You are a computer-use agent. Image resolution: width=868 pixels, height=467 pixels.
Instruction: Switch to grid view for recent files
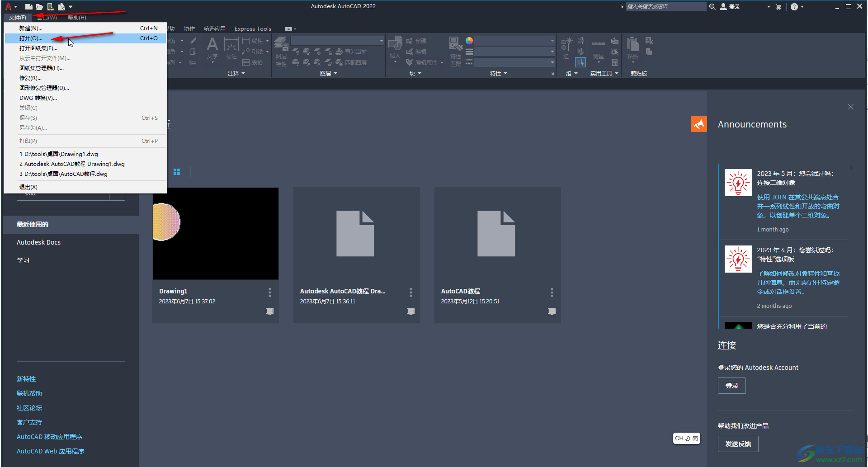tap(177, 172)
